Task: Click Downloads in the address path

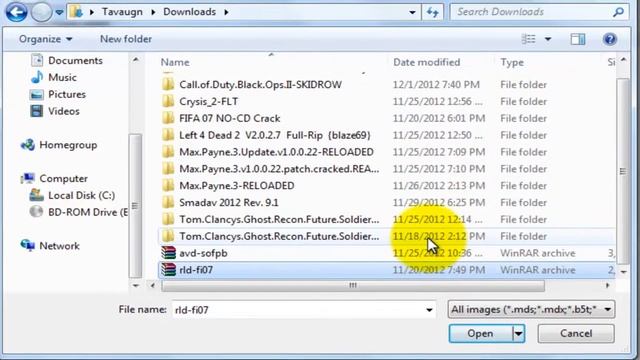Action: [189, 12]
